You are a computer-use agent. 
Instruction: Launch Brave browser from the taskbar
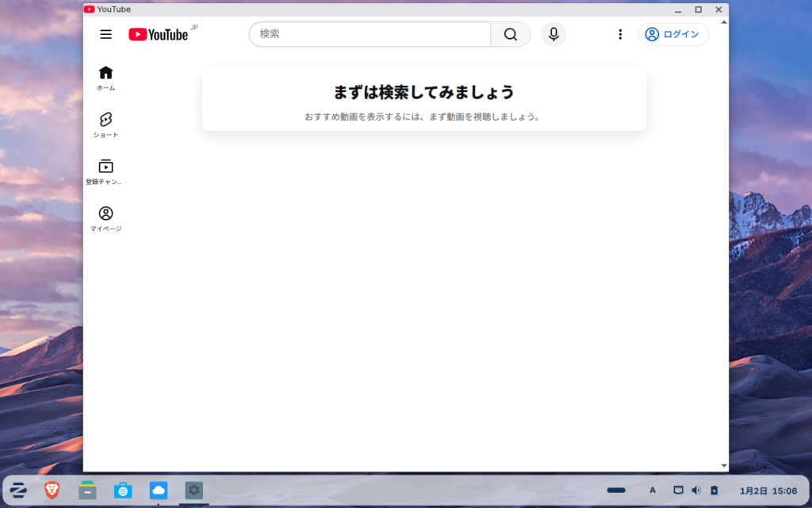[52, 490]
